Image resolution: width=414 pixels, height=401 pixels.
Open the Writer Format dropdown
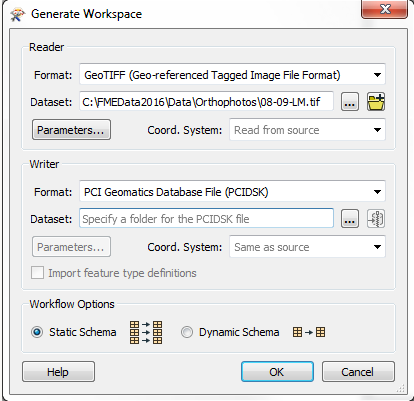tap(232, 192)
